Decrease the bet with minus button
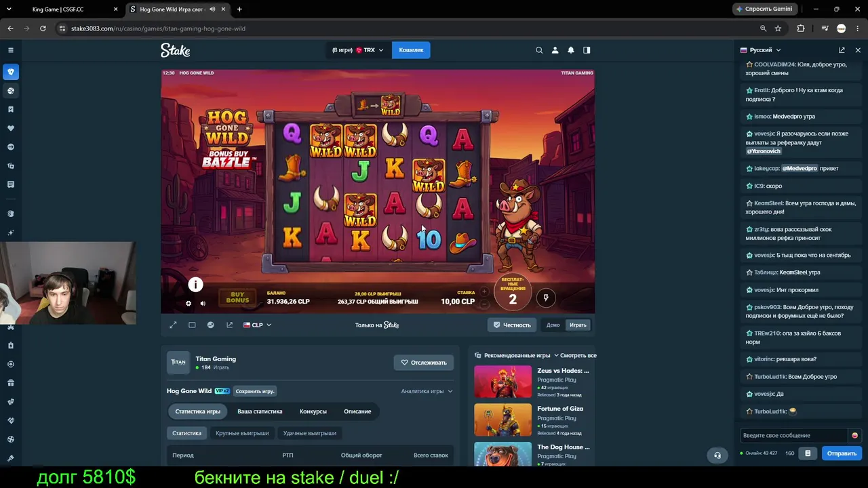This screenshot has width=868, height=488. coord(484,304)
